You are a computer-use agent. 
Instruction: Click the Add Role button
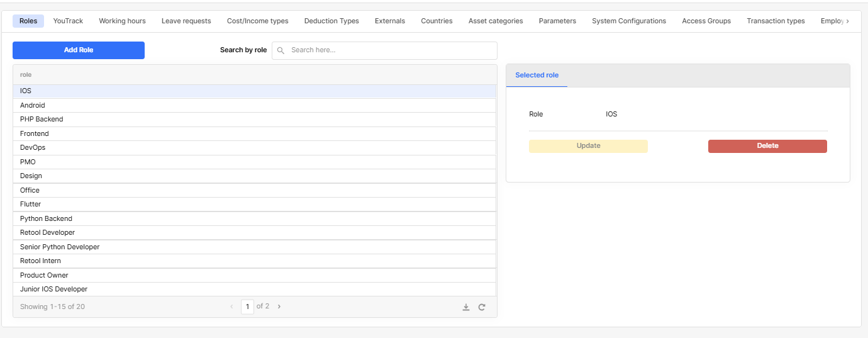79,50
